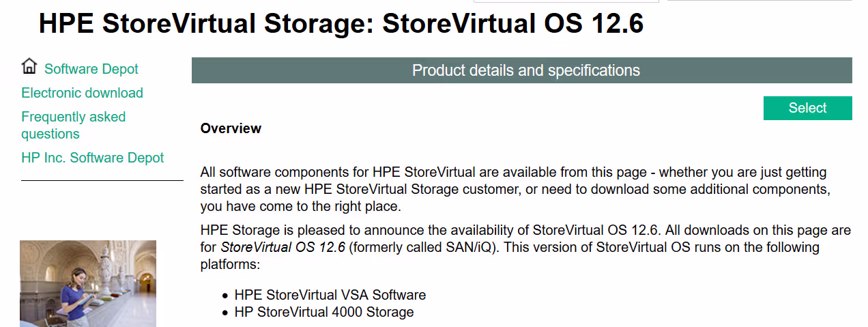Select the HP StoreVirtual 4000 Storage list item

[323, 312]
